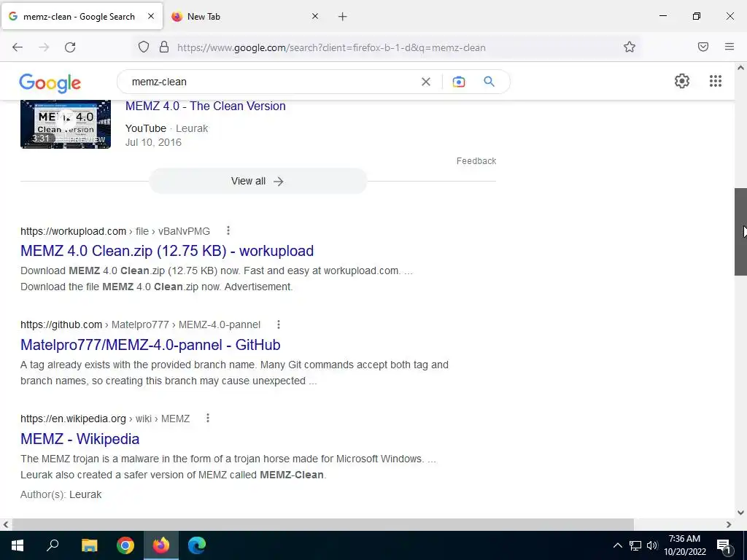Open Firefox hamburger menu

coord(729,47)
